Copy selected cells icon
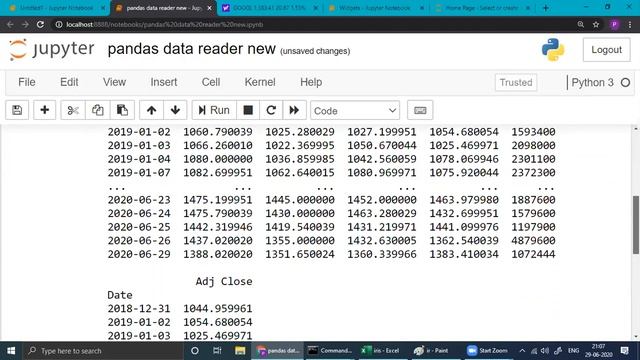Screen dimensions: 640x360 coord(98,110)
